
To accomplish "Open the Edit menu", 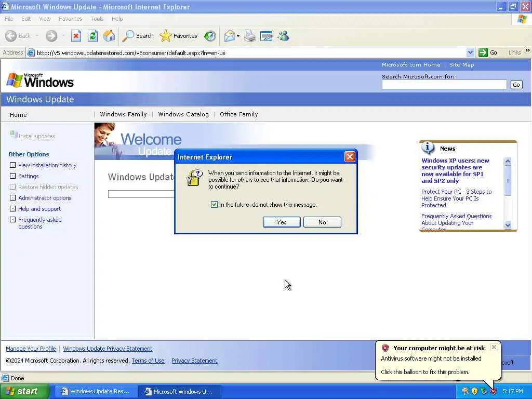I will 26,19.
